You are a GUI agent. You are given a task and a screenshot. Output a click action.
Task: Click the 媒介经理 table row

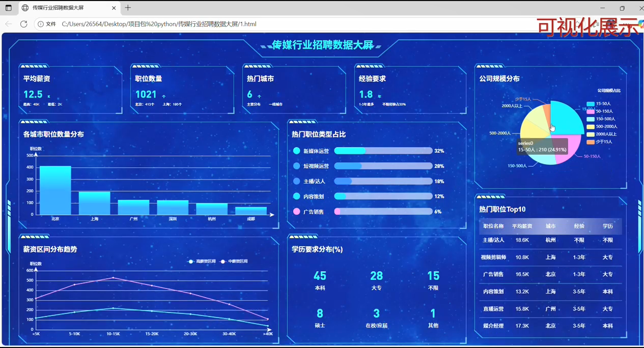tap(550, 326)
